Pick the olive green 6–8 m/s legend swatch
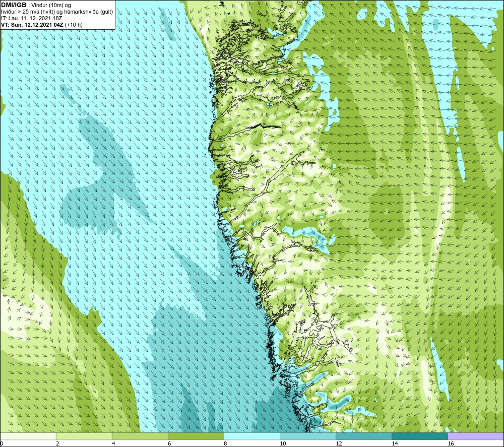 pos(196,436)
